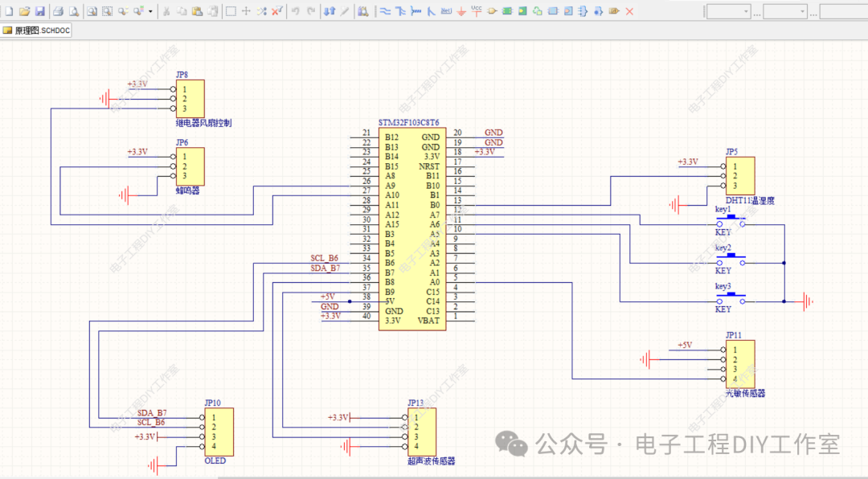Activate the move selection tool
This screenshot has height=479, width=868.
tap(246, 11)
